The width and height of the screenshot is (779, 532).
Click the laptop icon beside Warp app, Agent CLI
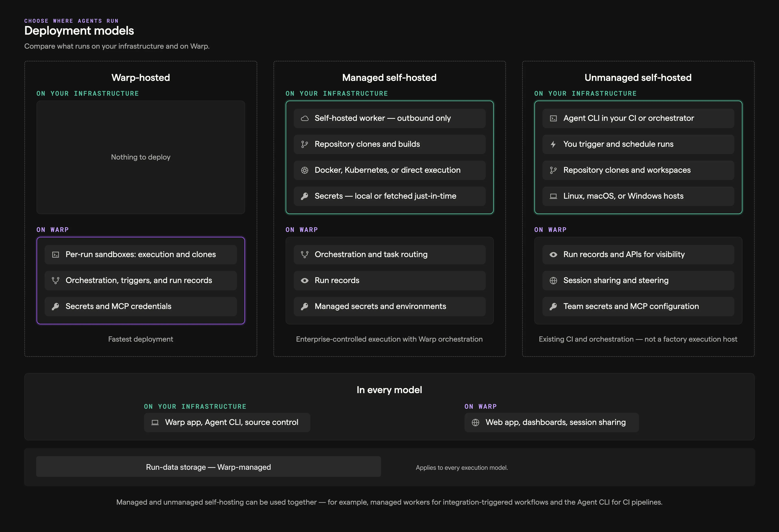(155, 423)
